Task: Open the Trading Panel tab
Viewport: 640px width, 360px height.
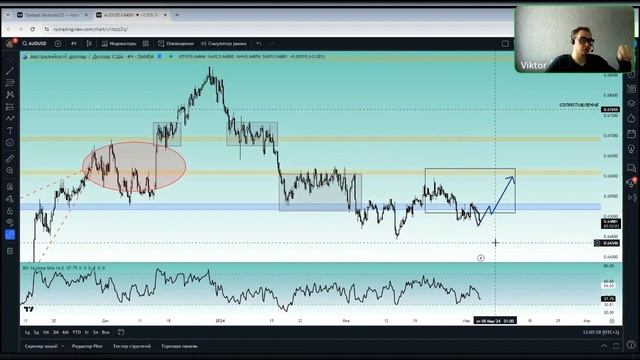Action: tap(180, 346)
